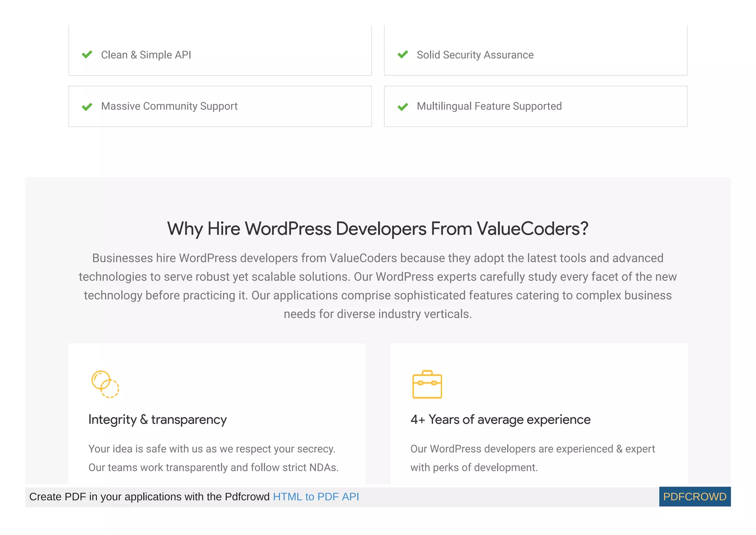Click the overlapping circles Integrity icon
756x535 pixels.
pyautogui.click(x=105, y=384)
